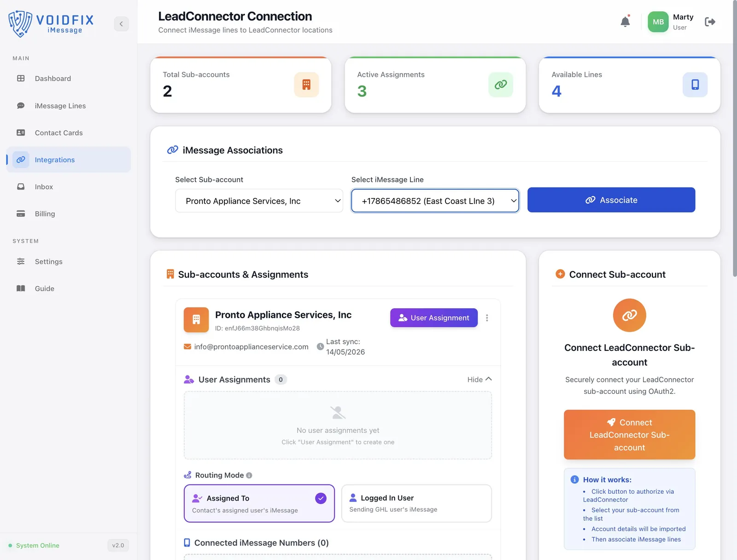Screen dimensions: 737x560
Task: Click the VoidFix shield logo
Action: tap(20, 23)
